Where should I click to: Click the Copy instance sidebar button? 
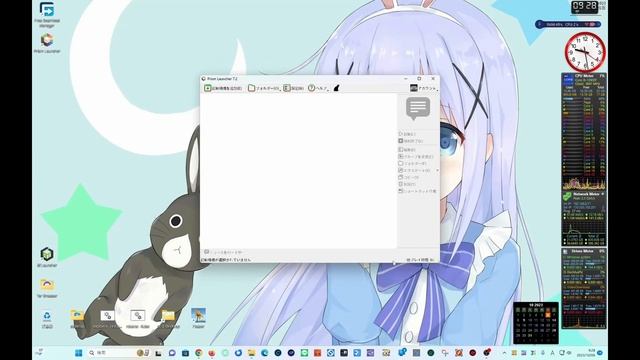409,178
